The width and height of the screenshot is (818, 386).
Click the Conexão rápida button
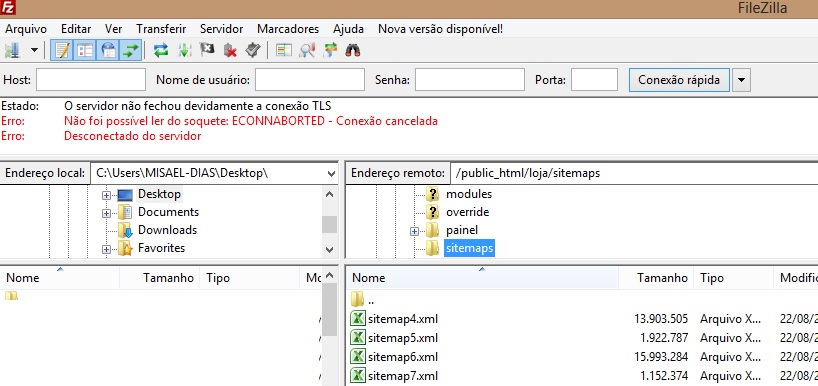(679, 80)
